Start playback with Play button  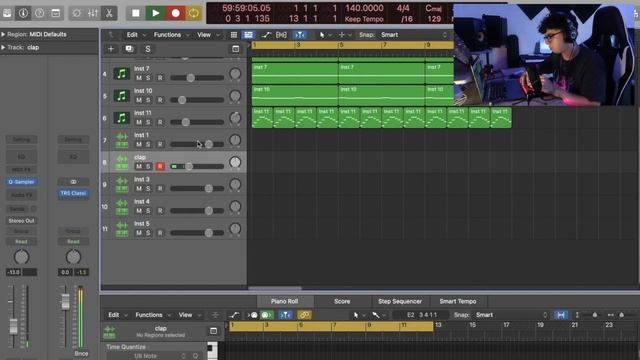(x=156, y=13)
